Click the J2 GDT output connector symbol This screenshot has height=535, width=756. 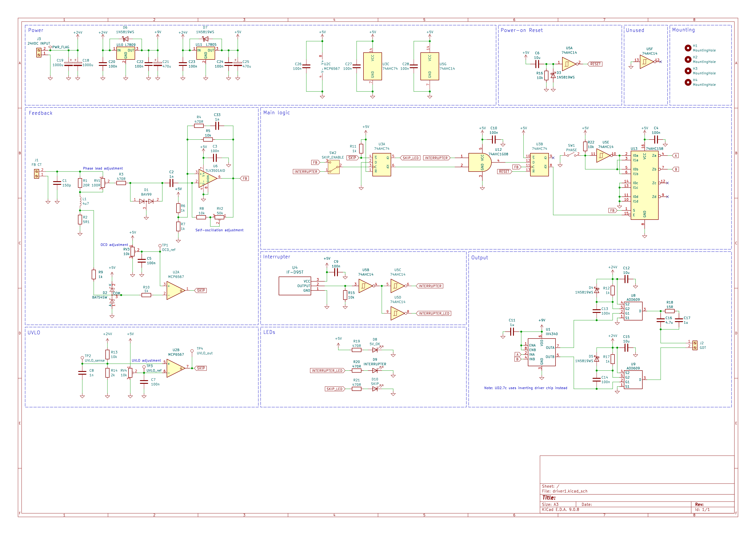(x=695, y=345)
